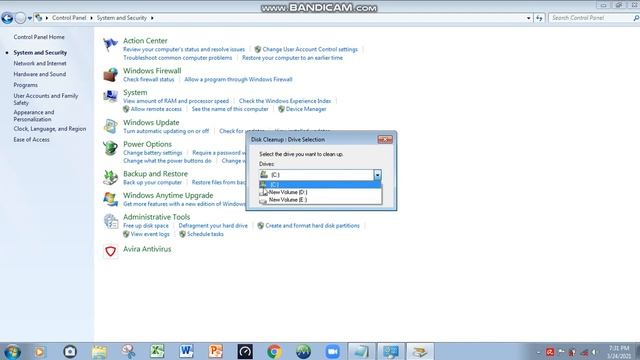
Task: Click the Power Options battery icon
Action: click(x=110, y=148)
